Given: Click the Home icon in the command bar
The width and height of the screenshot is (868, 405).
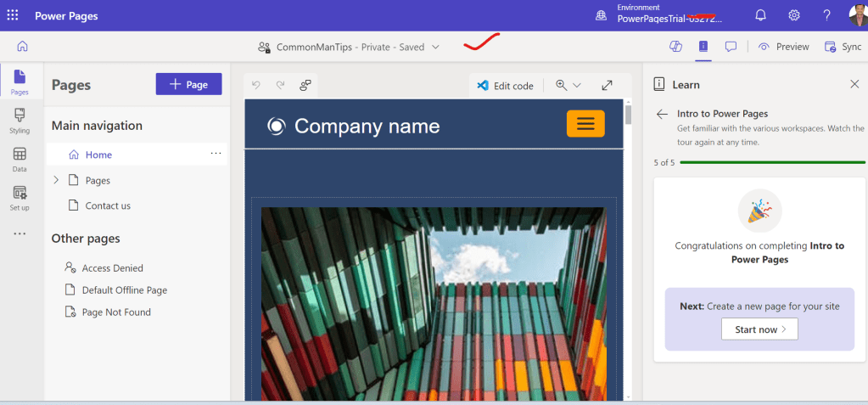Looking at the screenshot, I should (22, 47).
